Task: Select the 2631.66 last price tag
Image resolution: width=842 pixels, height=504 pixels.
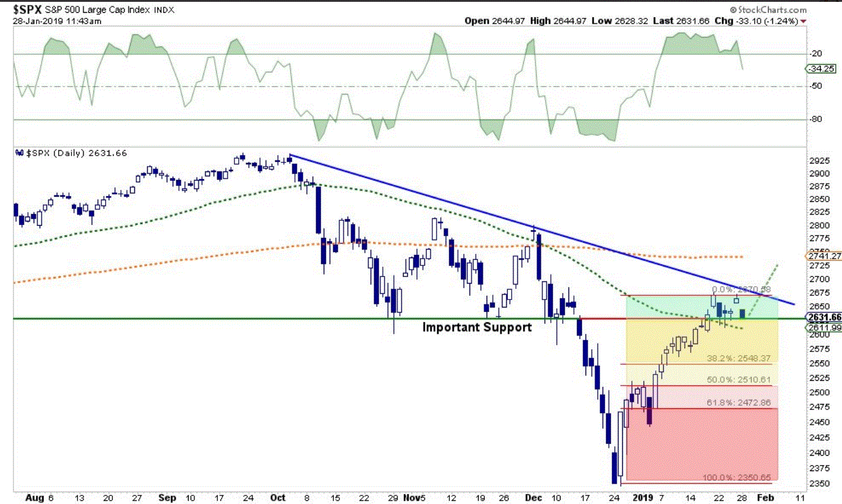Action: click(824, 317)
